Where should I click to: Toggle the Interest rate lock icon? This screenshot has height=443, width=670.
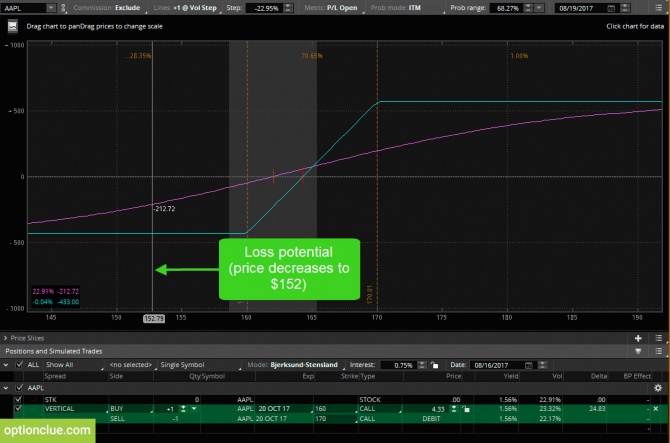(x=434, y=365)
